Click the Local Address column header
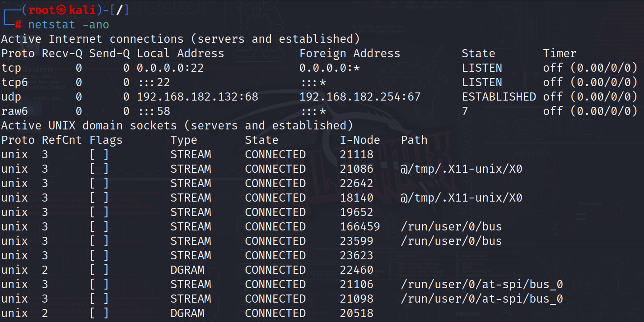This screenshot has height=322, width=644. [x=180, y=54]
